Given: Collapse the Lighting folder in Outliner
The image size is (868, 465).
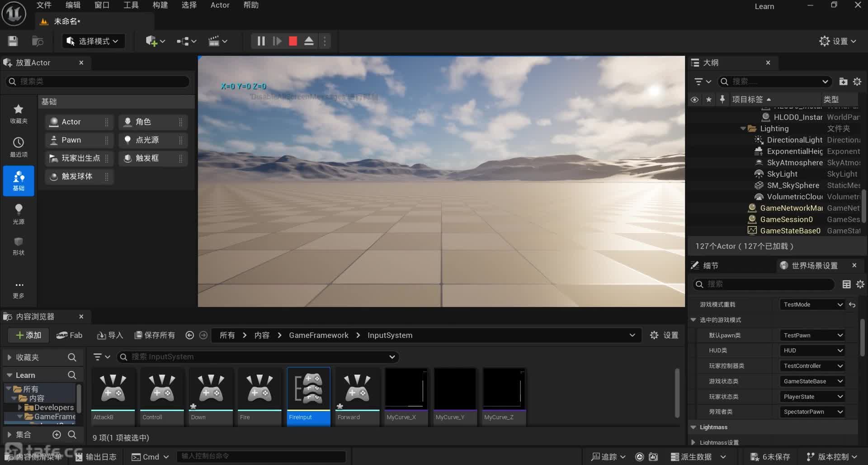Looking at the screenshot, I should 743,129.
